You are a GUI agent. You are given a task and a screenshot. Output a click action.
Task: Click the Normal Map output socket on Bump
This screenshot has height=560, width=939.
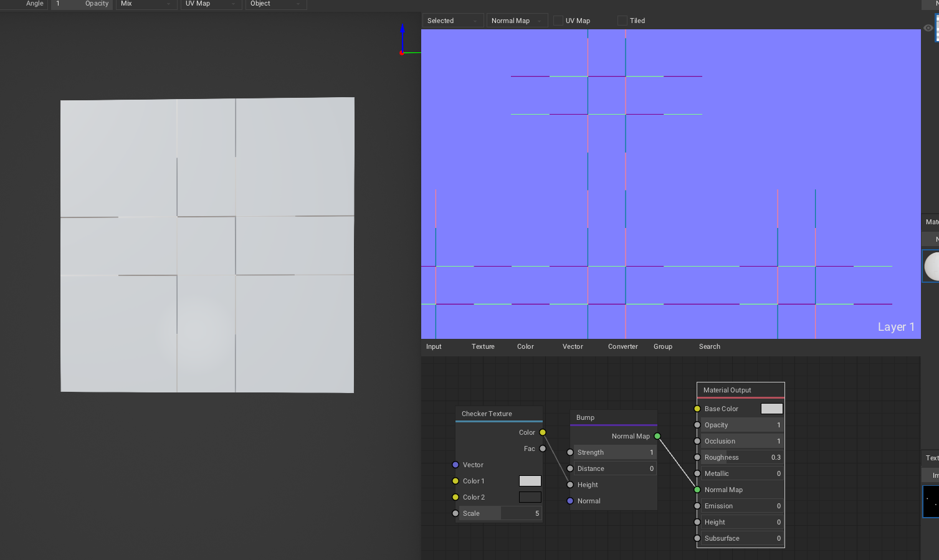[x=656, y=436]
